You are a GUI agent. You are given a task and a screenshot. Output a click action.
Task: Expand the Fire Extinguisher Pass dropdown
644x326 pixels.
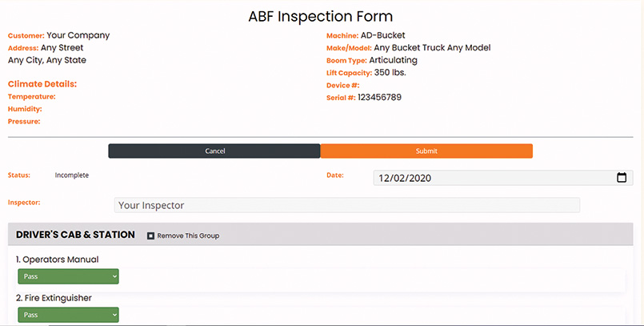point(68,315)
